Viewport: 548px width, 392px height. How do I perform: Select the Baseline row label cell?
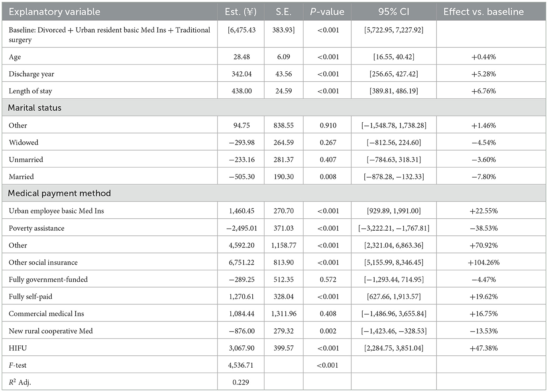(109, 35)
